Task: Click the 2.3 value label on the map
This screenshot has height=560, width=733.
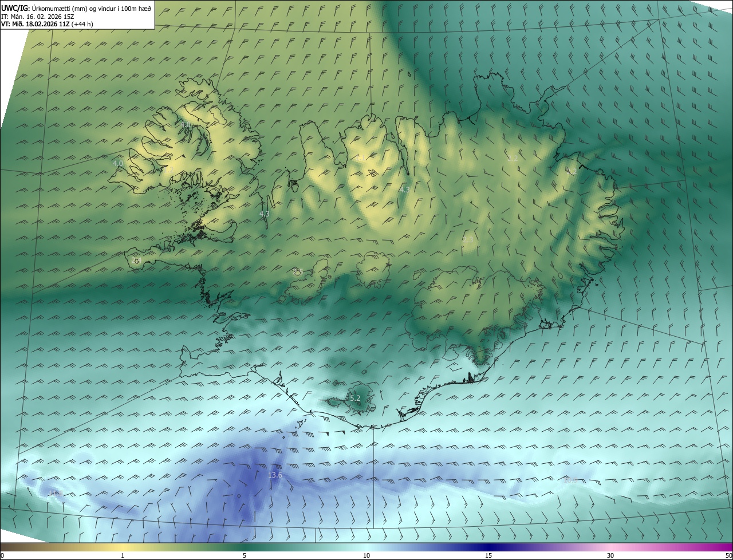Action: pos(468,239)
